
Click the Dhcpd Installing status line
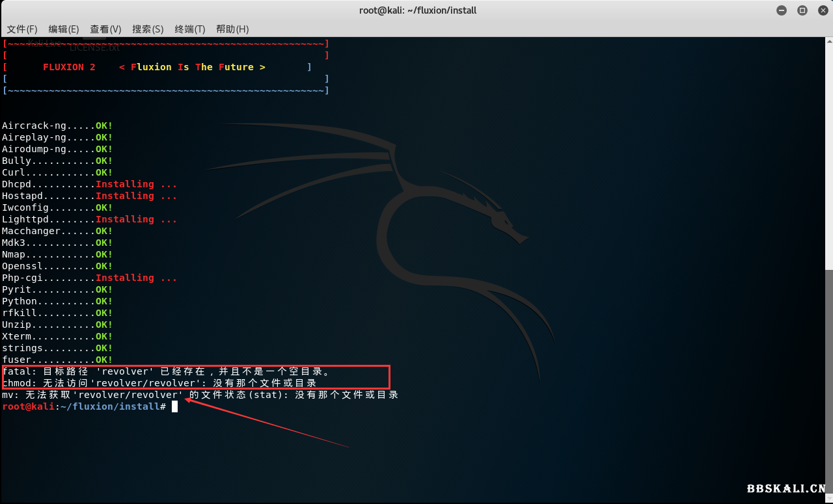click(x=89, y=184)
